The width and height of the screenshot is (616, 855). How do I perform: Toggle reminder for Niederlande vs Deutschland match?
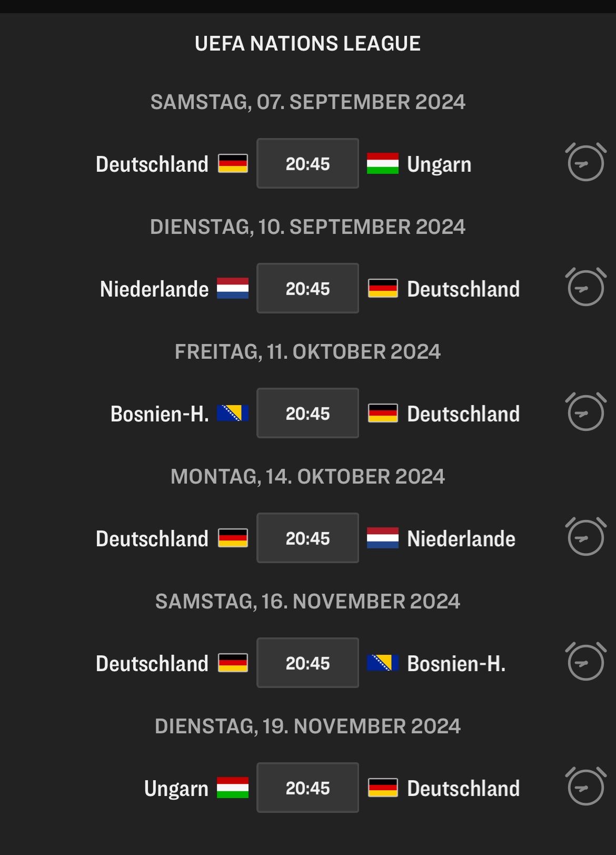point(585,288)
